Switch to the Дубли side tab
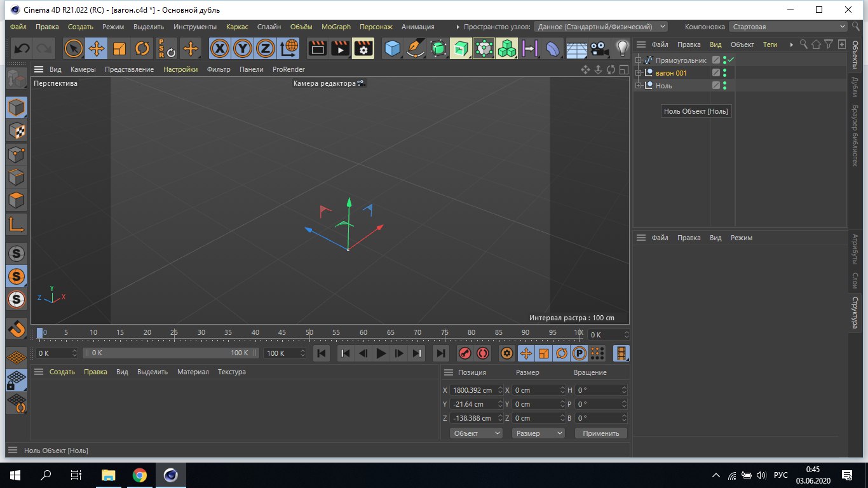Screen dimensions: 868x488 855,87
